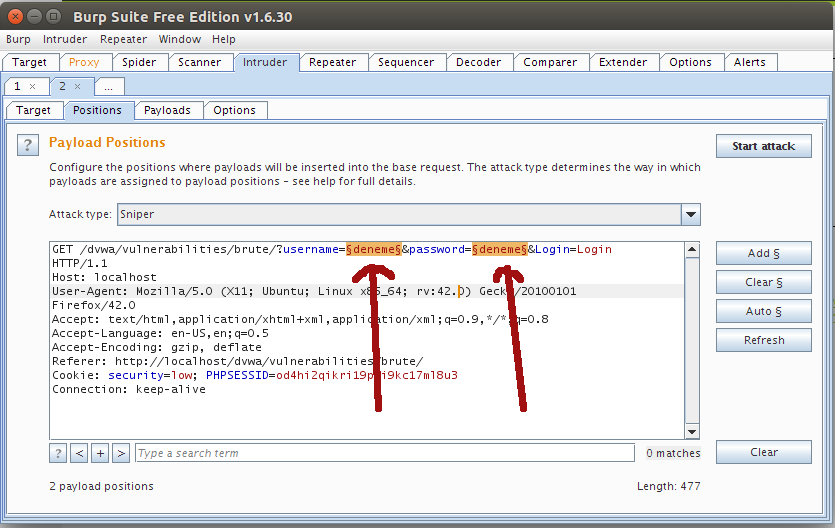Click the Refresh button
The width and height of the screenshot is (835, 528).
pyautogui.click(x=764, y=340)
